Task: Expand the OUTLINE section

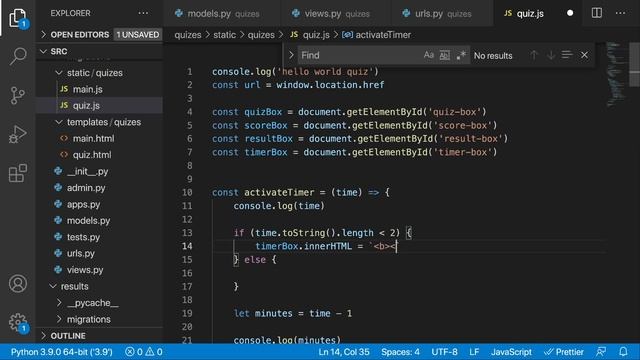Action: pyautogui.click(x=100, y=336)
